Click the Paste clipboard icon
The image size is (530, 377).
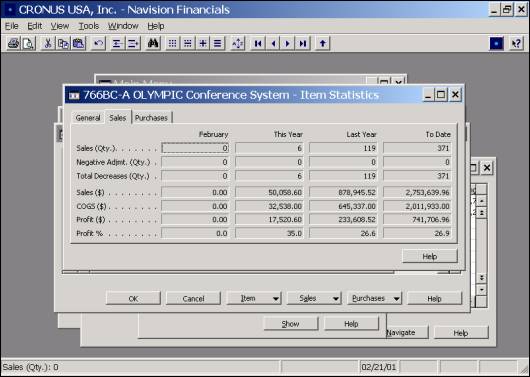[x=78, y=44]
